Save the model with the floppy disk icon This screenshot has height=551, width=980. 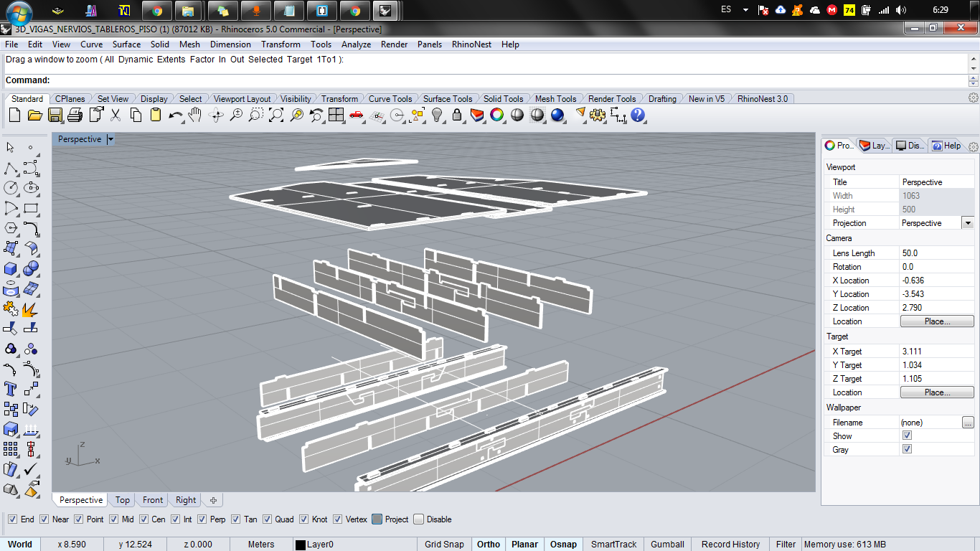pos(55,115)
